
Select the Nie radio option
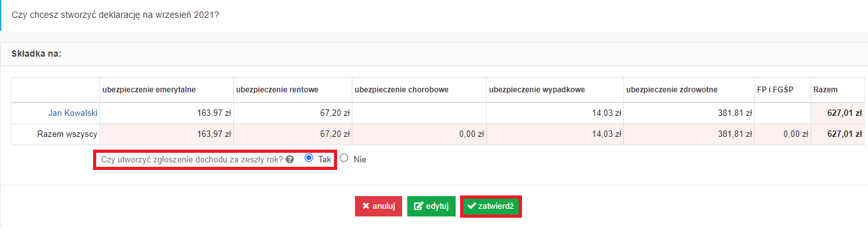pos(344,158)
